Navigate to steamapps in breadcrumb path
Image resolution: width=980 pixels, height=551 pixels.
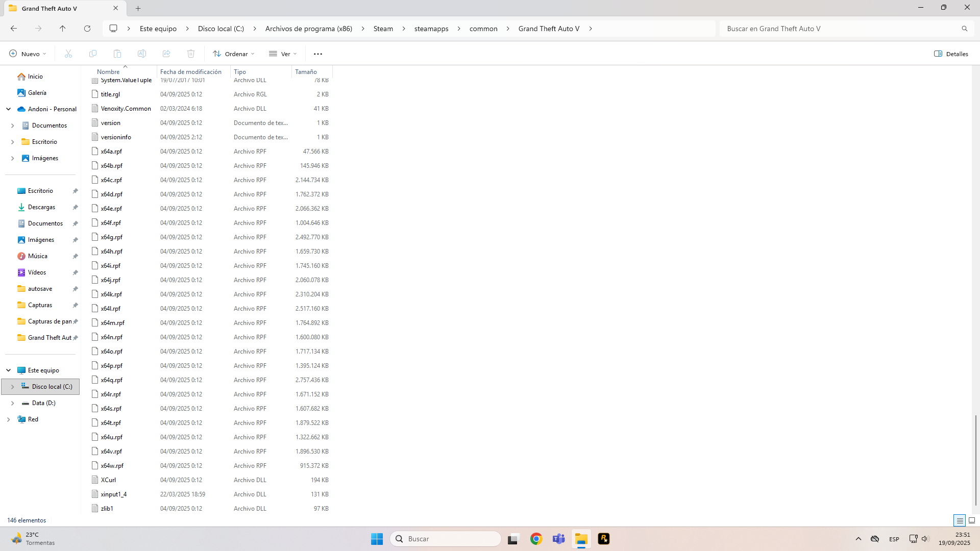pos(431,29)
